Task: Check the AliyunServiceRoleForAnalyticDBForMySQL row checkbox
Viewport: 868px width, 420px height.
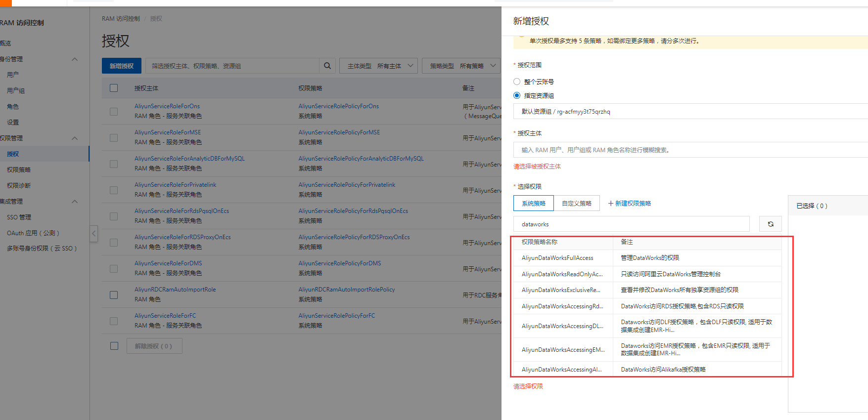Action: point(114,164)
